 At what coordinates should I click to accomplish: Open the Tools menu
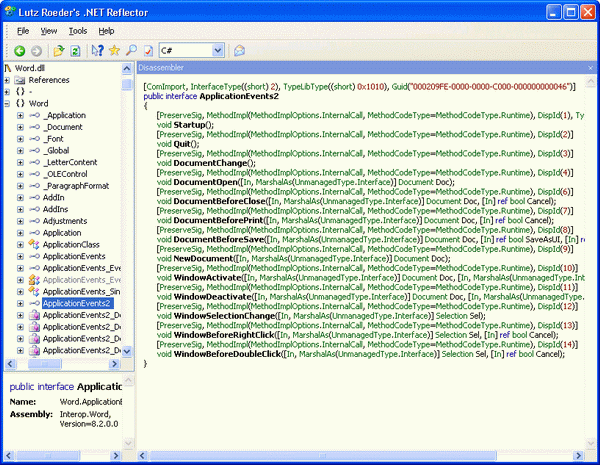(x=78, y=31)
